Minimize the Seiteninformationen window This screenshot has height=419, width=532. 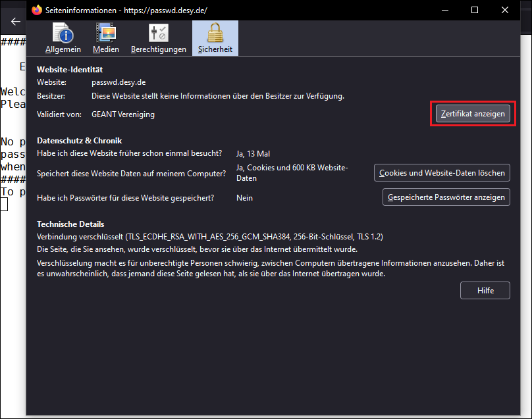click(445, 10)
